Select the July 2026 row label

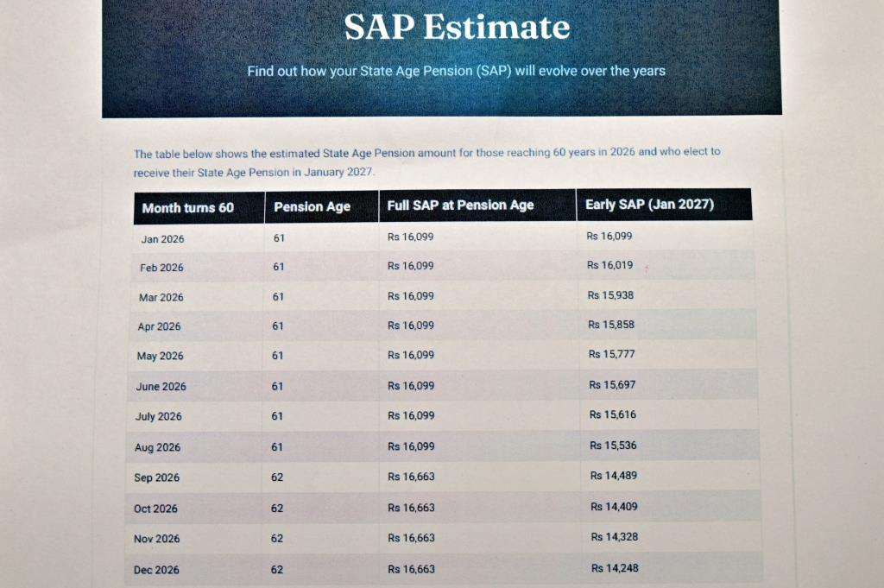(x=159, y=417)
